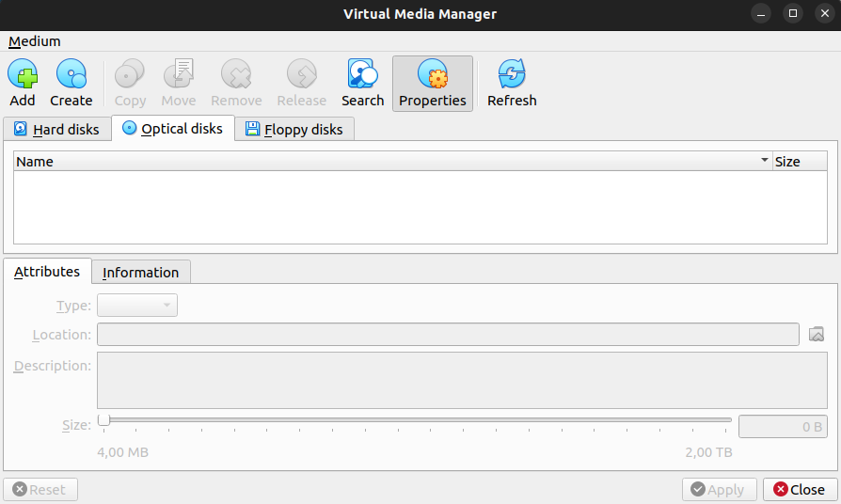Open the Search toolbar icon
Image resolution: width=841 pixels, height=504 pixels.
point(362,74)
